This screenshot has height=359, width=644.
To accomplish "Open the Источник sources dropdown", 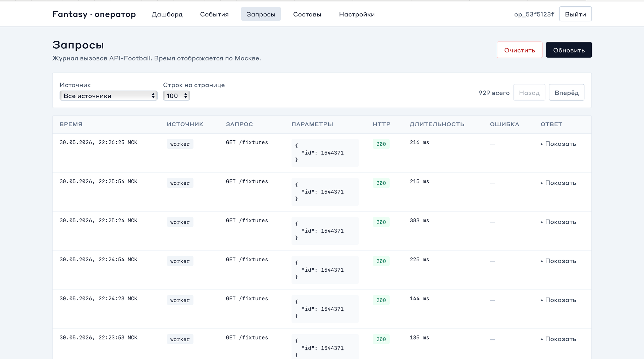I will [x=108, y=96].
